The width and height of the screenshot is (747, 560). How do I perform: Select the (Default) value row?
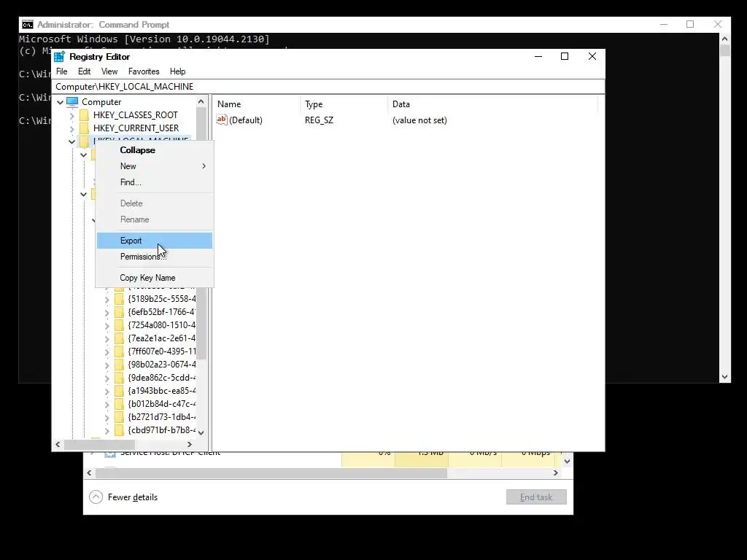point(245,120)
